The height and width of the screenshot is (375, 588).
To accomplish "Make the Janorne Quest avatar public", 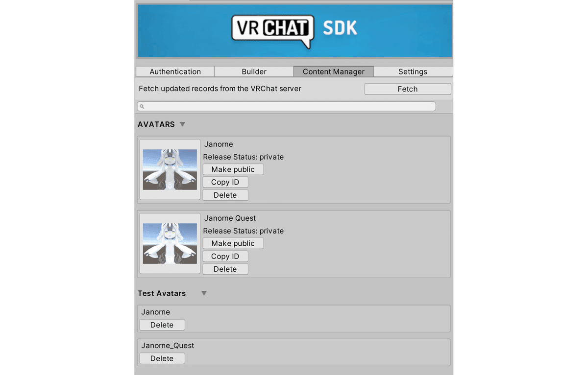I will click(233, 243).
